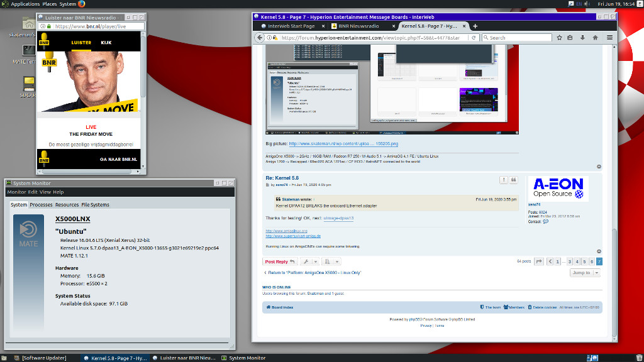Open the hamburger menu in InterWeb
This screenshot has height=362, width=644.
(609, 38)
